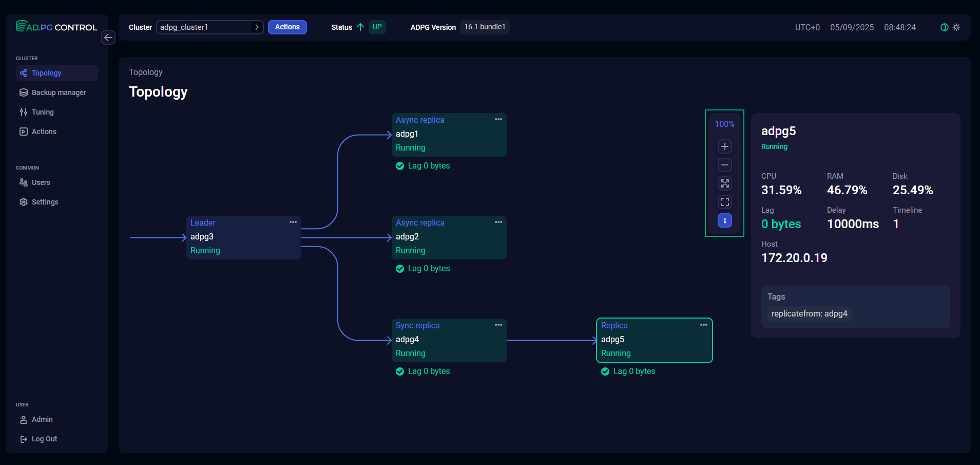Select the adpg1 Async replica node card

click(449, 134)
